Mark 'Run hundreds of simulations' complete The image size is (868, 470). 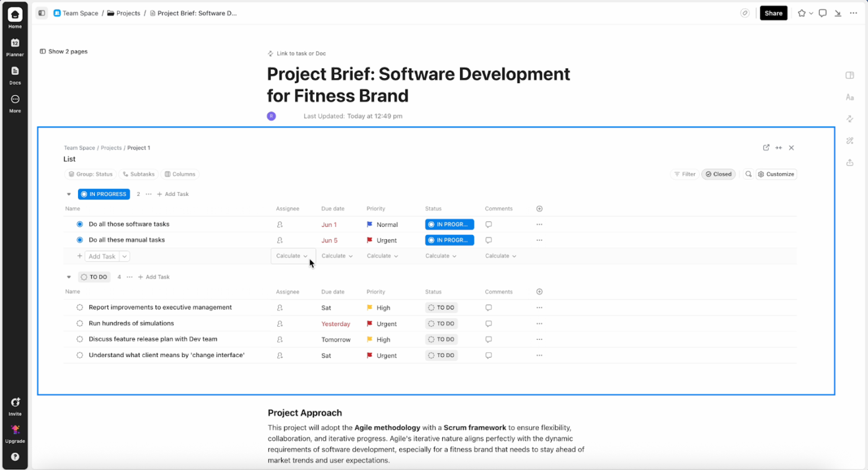coord(79,323)
